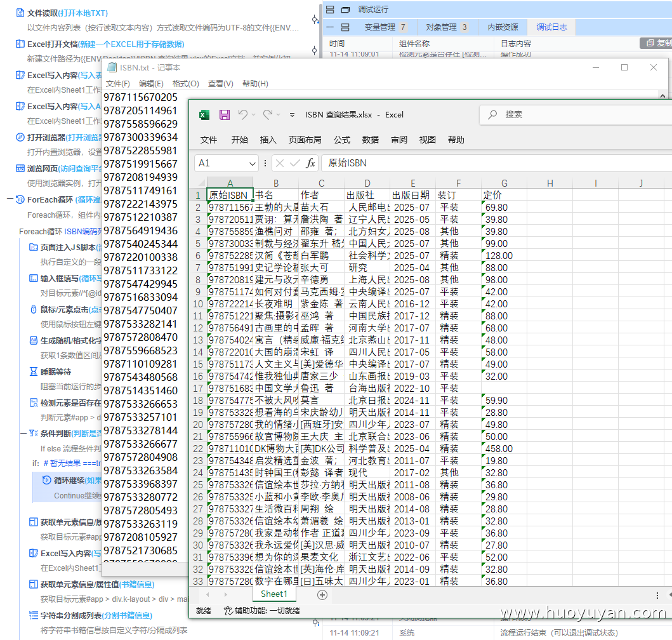Select the 打开浏览器 step icon
The height and width of the screenshot is (640, 672).
pos(20,137)
